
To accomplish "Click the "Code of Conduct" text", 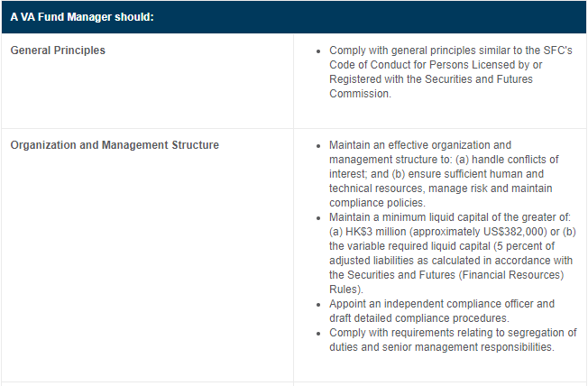I will pos(371,65).
